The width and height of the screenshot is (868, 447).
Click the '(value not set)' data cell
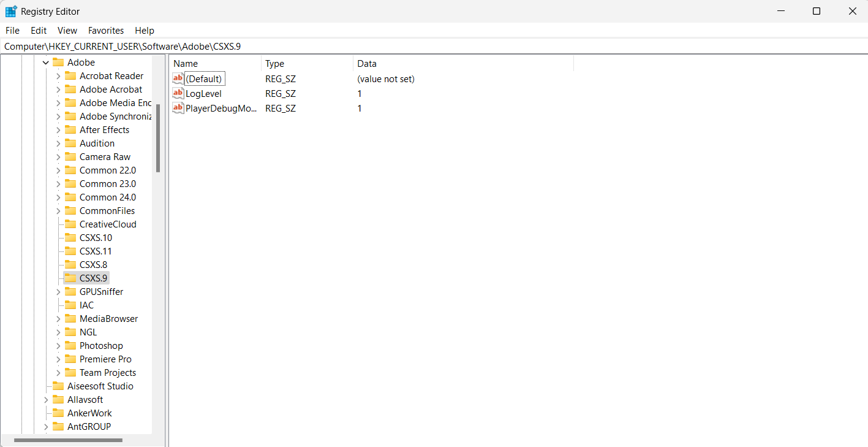tap(386, 78)
